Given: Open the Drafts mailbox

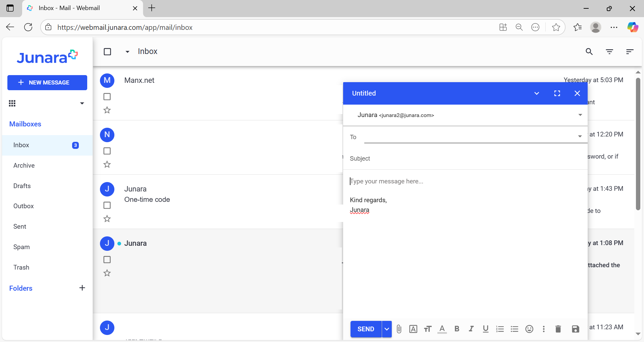Looking at the screenshot, I should pyautogui.click(x=47, y=186).
